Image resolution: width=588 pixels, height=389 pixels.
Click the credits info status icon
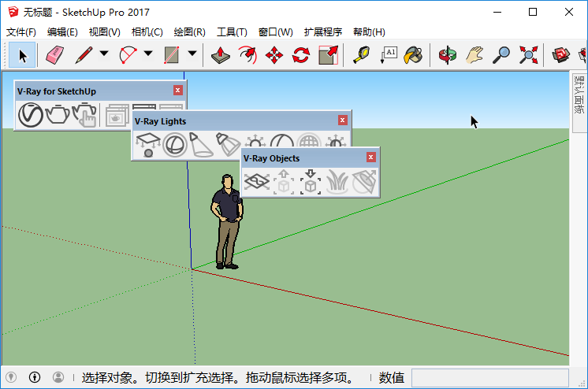coord(35,377)
